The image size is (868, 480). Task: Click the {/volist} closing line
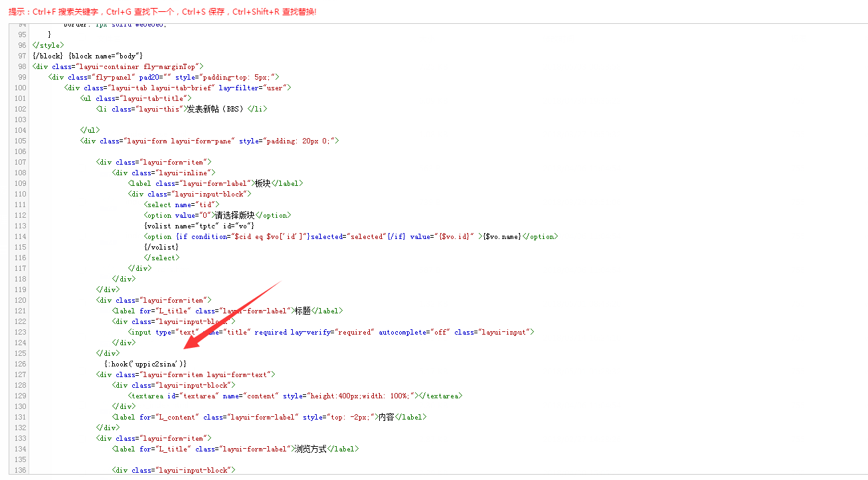coord(161,247)
